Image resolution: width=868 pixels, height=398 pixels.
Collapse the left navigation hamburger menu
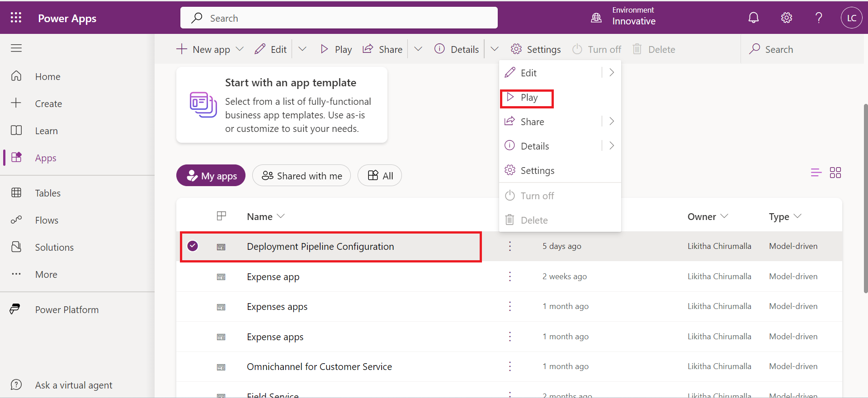point(16,48)
